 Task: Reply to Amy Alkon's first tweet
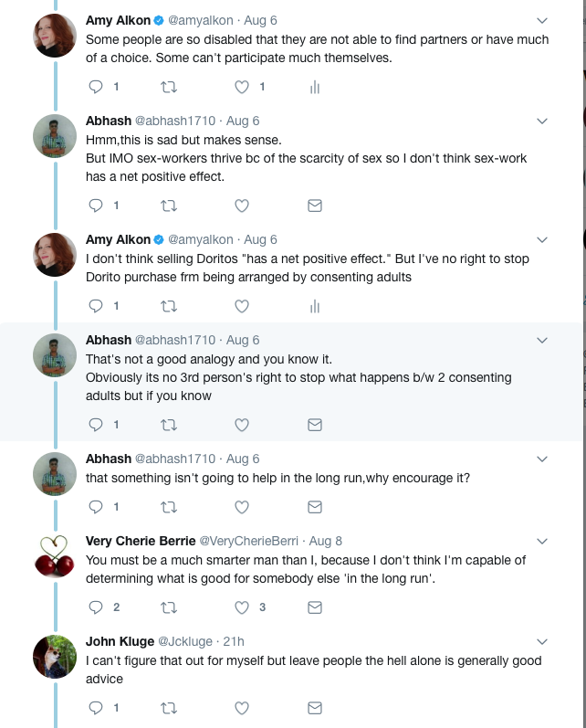[96, 87]
